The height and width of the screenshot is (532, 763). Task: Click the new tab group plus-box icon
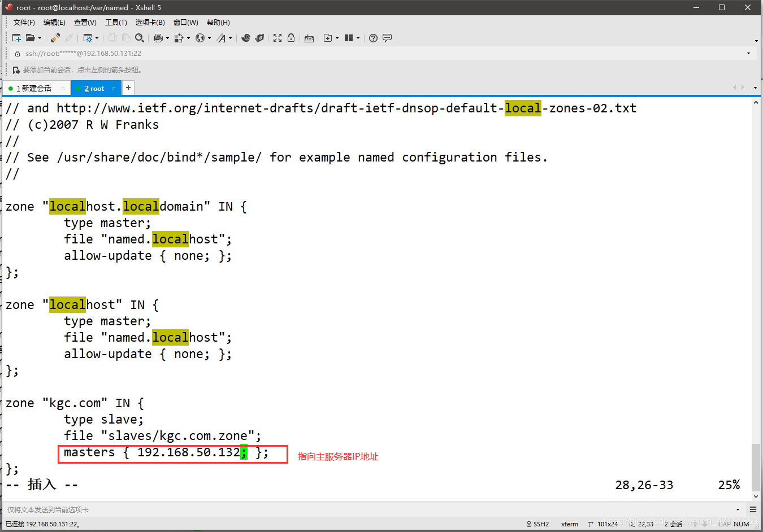coord(328,38)
